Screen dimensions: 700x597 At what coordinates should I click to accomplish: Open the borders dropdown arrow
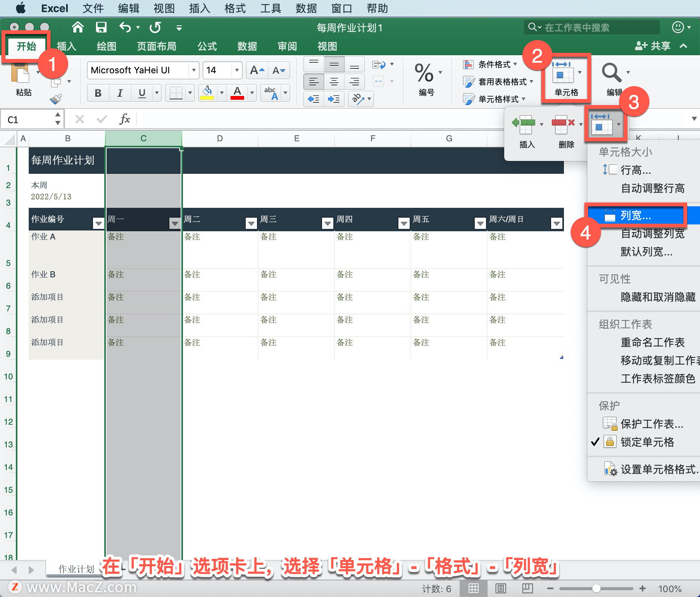pyautogui.click(x=190, y=93)
